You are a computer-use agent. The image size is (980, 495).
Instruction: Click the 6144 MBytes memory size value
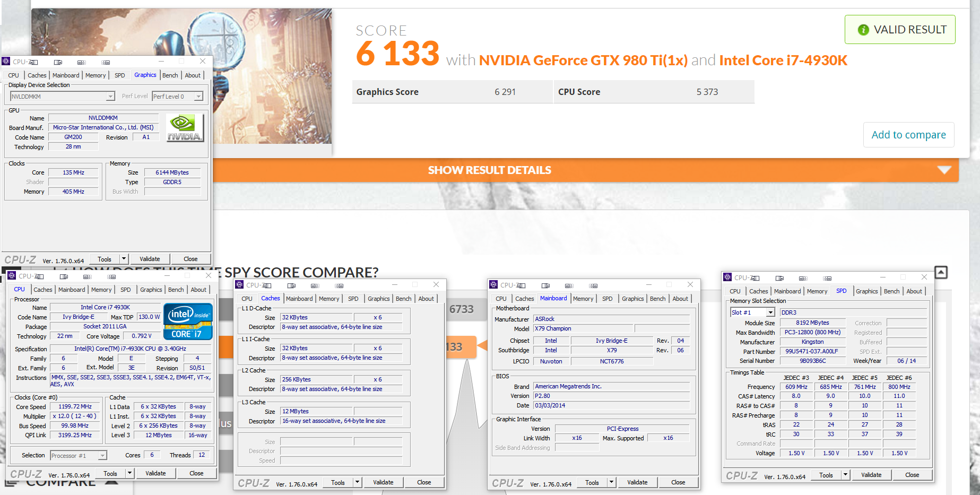coord(172,172)
